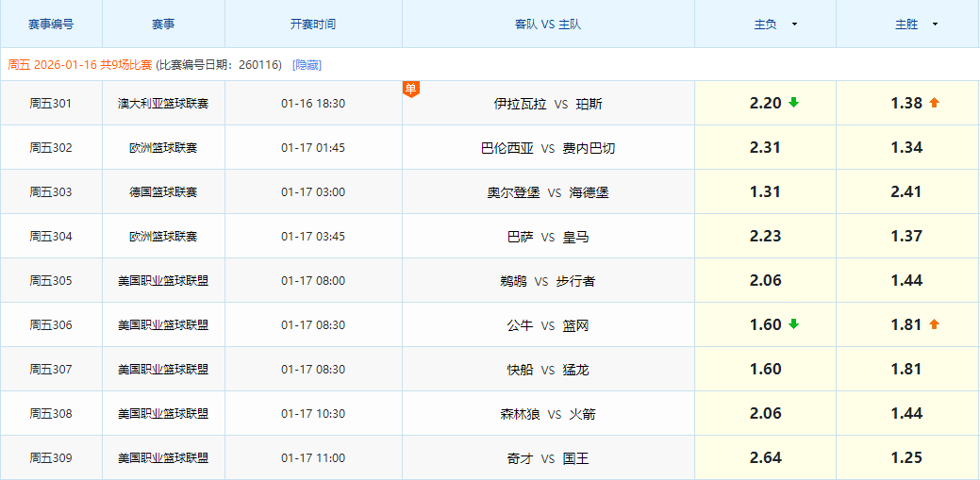This screenshot has width=980, height=480.
Task: Click match number 周五302
Action: click(x=51, y=147)
